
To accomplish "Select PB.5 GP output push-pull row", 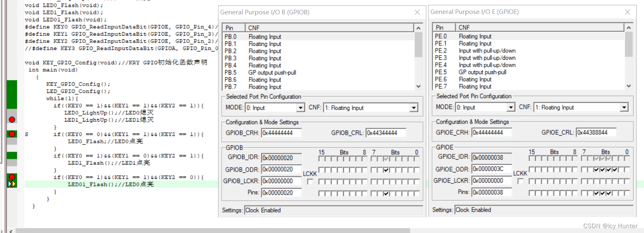I will point(319,72).
